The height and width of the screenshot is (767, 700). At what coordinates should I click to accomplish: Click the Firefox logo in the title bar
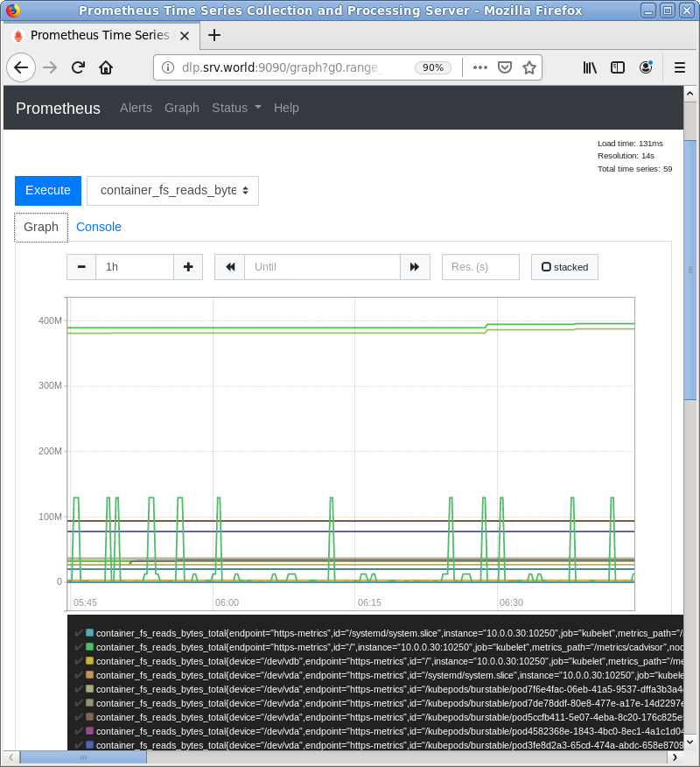pyautogui.click(x=12, y=11)
